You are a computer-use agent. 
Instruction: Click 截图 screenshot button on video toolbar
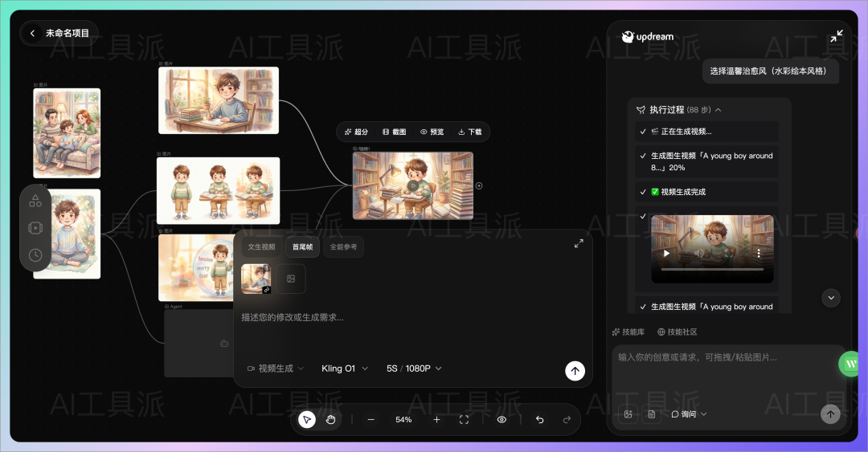[394, 132]
